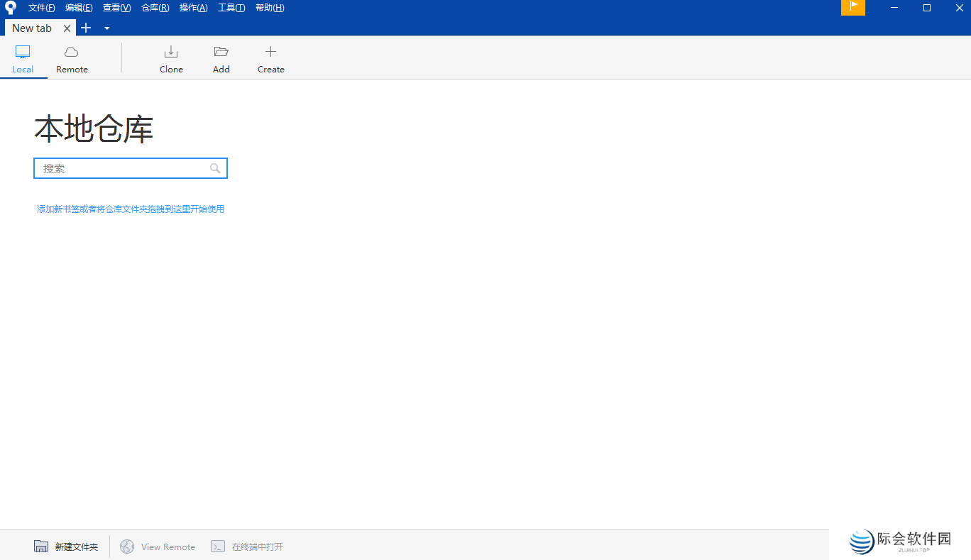Select the New tab
The height and width of the screenshot is (560, 971).
pos(31,28)
